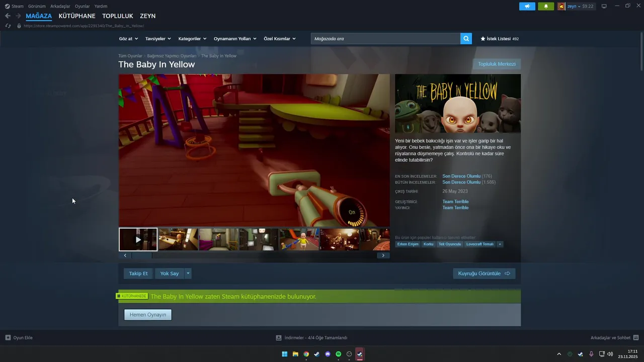The height and width of the screenshot is (362, 644).
Task: Click the Erken Erişim tag
Action: (408, 244)
